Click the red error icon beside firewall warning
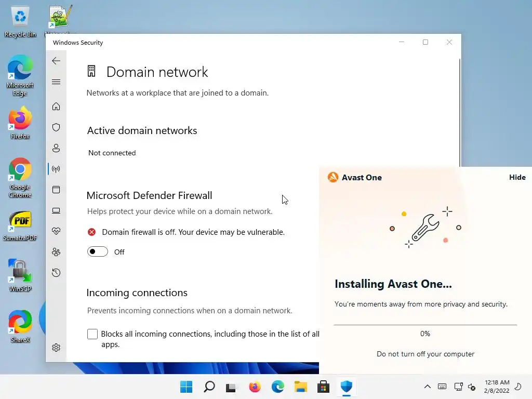Screen dimensions: 532x399 tap(91, 232)
